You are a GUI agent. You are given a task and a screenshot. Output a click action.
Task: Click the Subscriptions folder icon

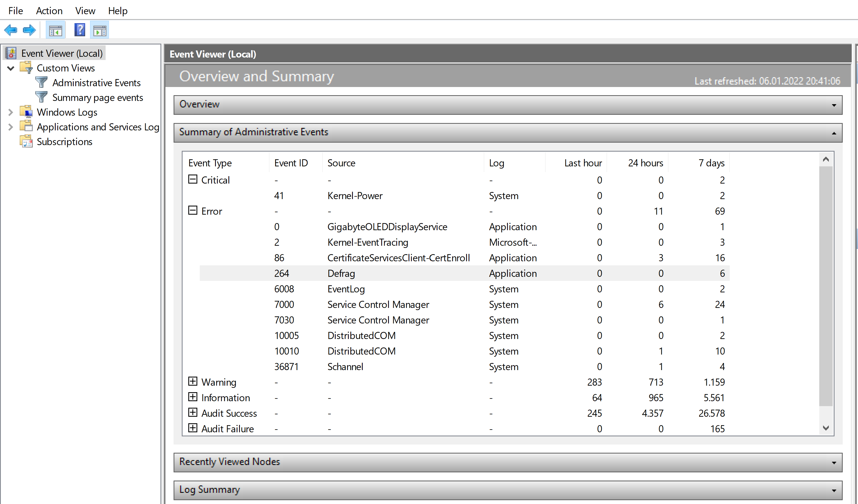point(26,142)
